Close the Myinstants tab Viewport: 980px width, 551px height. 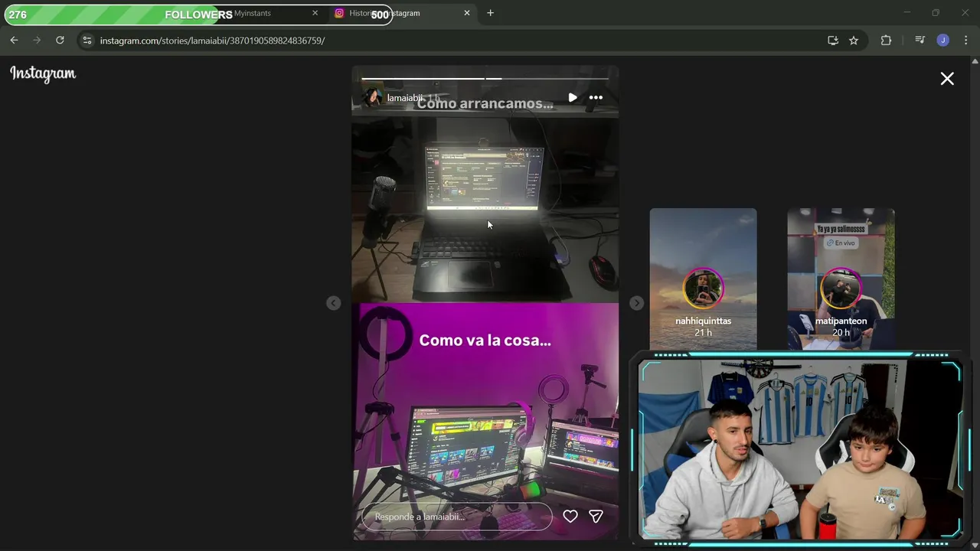(315, 13)
